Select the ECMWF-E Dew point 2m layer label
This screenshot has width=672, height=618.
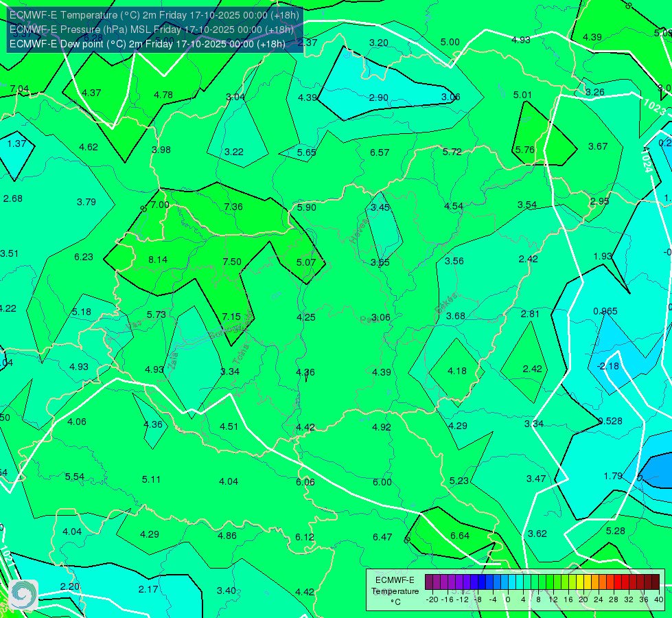[148, 44]
